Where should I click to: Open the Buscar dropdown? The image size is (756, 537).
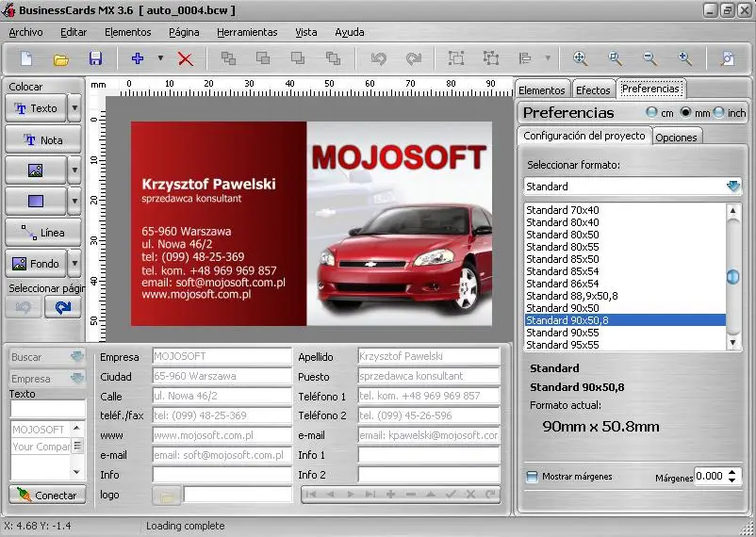77,357
